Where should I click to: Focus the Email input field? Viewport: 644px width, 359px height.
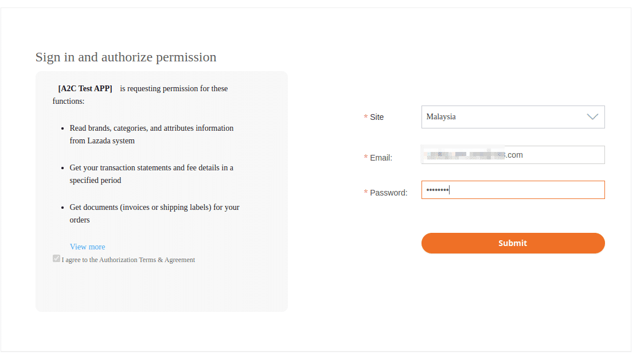pyautogui.click(x=513, y=154)
